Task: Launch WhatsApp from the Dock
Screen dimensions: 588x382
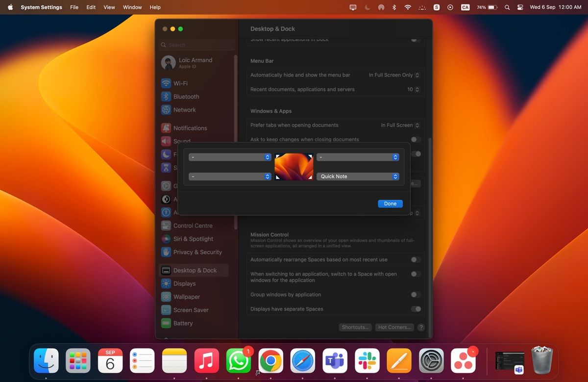Action: (x=239, y=360)
